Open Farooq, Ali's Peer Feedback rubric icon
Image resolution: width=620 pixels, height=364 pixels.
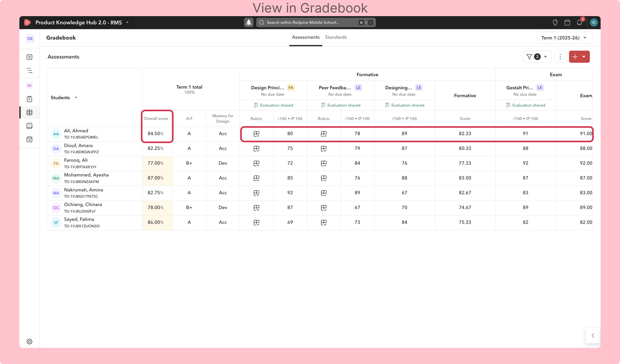pos(324,163)
